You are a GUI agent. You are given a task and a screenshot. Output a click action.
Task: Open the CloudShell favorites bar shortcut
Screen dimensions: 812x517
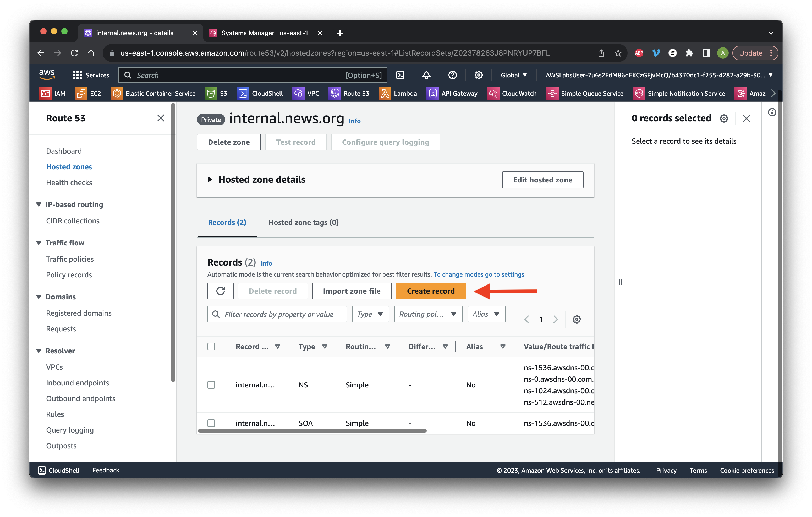coord(260,94)
